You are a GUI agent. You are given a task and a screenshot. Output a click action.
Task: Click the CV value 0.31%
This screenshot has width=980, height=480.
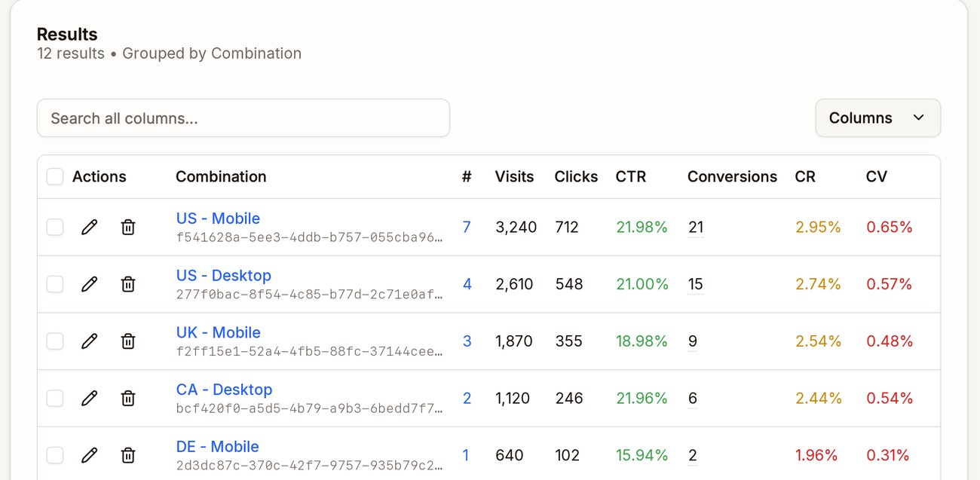click(x=888, y=455)
